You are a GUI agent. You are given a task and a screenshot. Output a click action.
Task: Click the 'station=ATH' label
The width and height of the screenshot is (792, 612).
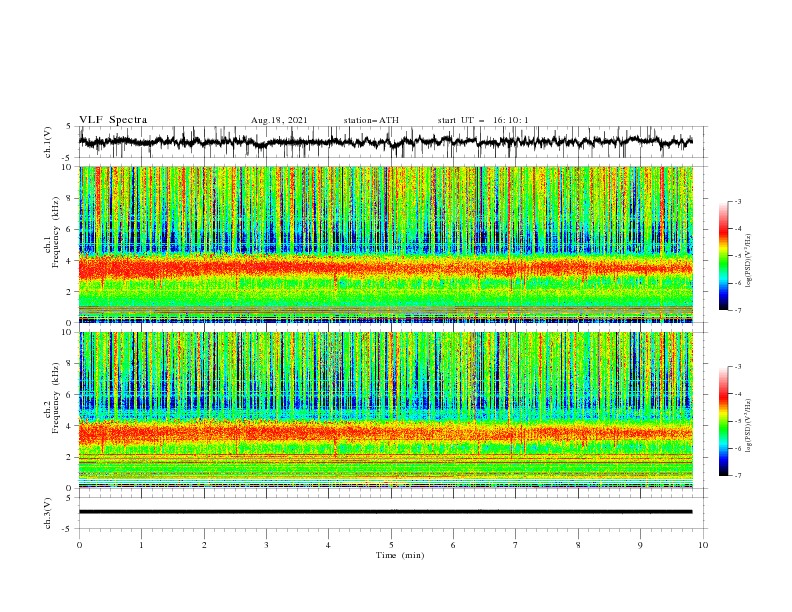pyautogui.click(x=371, y=120)
